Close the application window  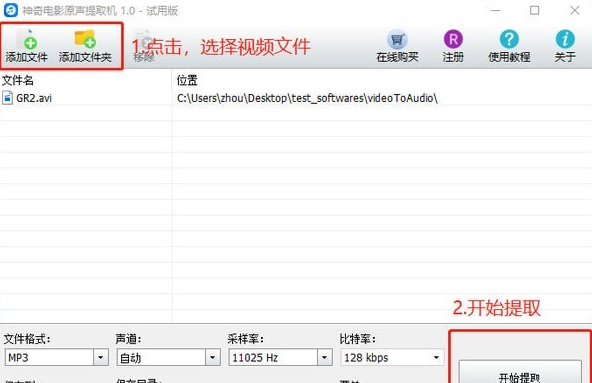point(575,11)
